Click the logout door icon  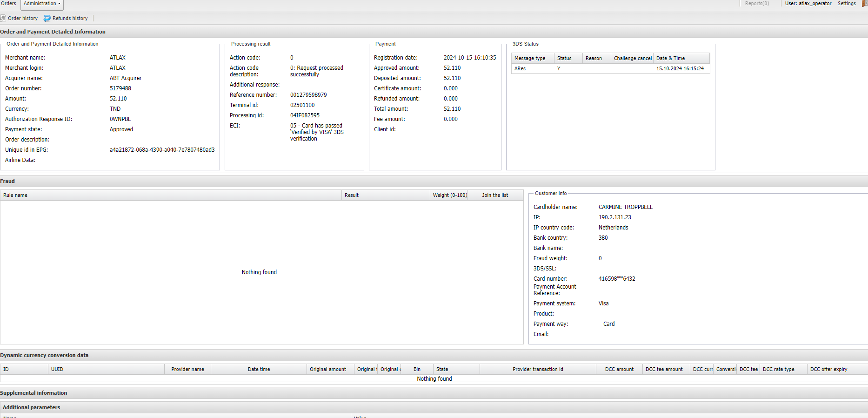[865, 3]
